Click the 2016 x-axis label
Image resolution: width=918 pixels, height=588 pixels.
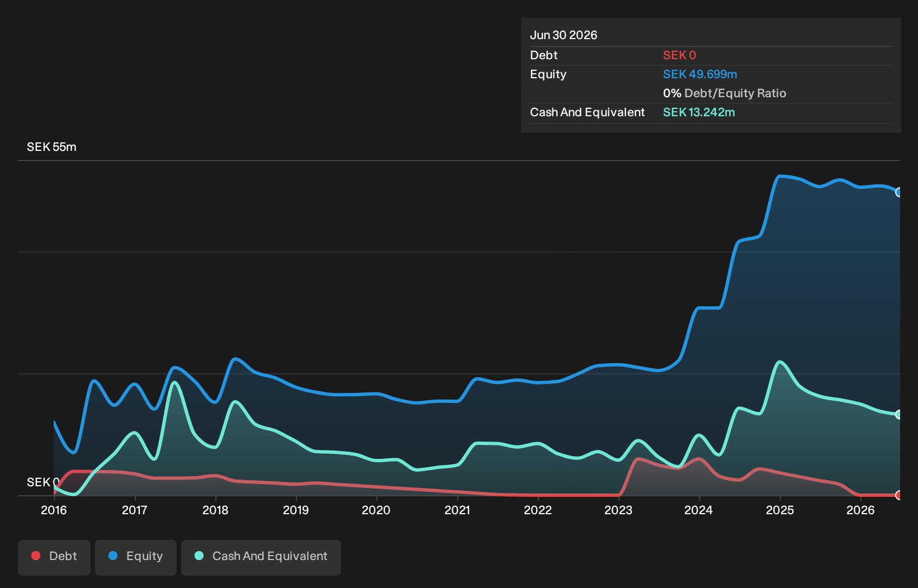coord(54,510)
